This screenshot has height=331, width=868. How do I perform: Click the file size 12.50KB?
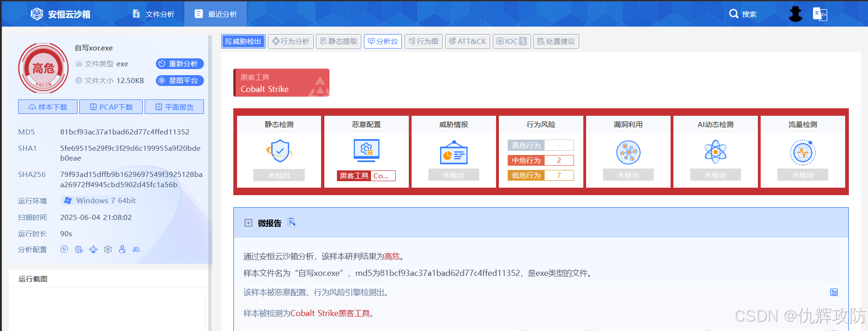coord(130,80)
